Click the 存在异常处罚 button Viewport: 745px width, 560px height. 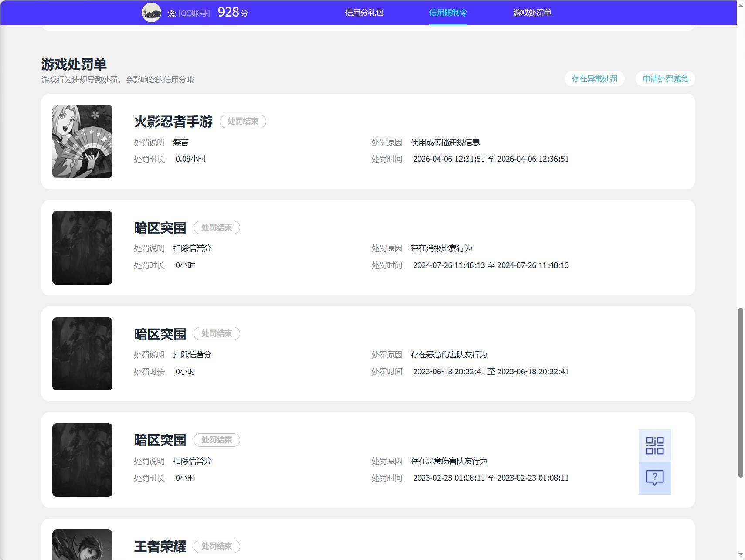(x=595, y=79)
